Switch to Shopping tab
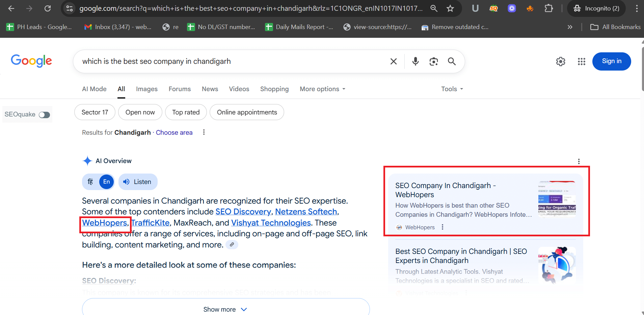The width and height of the screenshot is (644, 315). [x=274, y=89]
